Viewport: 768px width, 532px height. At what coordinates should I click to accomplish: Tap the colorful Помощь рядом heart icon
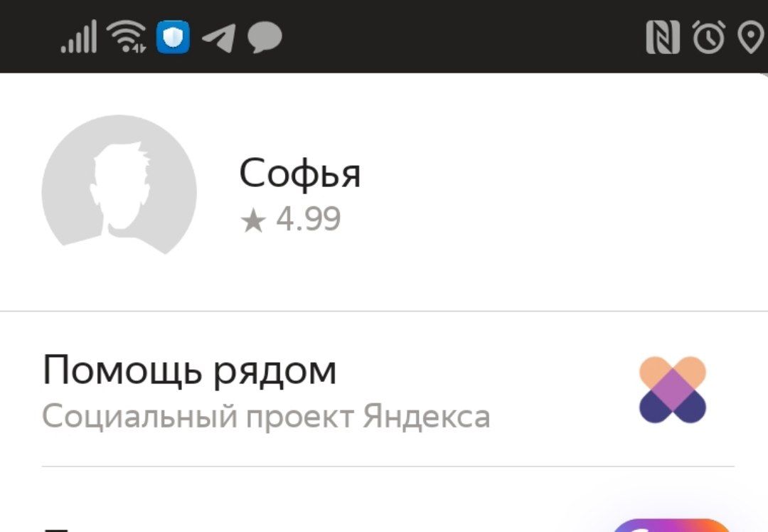tap(673, 390)
